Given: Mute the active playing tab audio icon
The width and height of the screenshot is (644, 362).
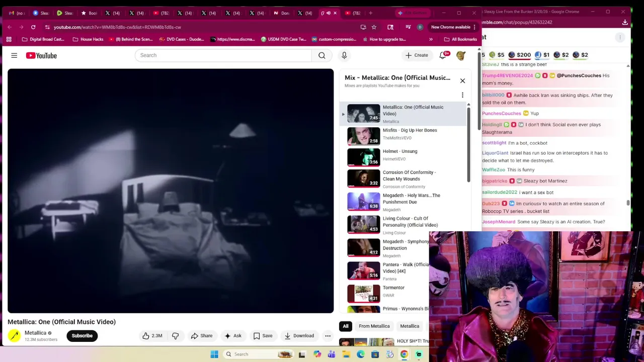Looking at the screenshot, I should 329,13.
